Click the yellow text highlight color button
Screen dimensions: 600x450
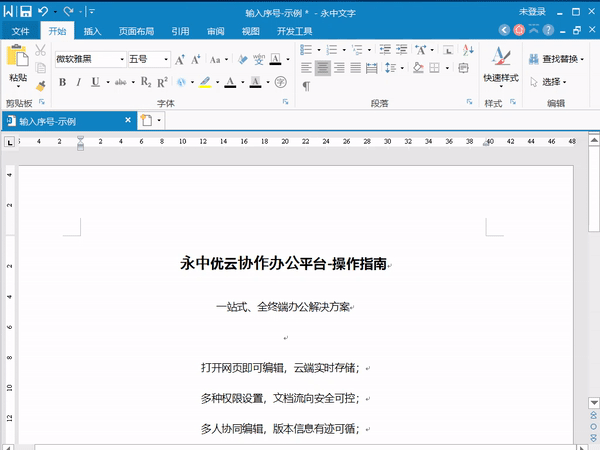205,82
